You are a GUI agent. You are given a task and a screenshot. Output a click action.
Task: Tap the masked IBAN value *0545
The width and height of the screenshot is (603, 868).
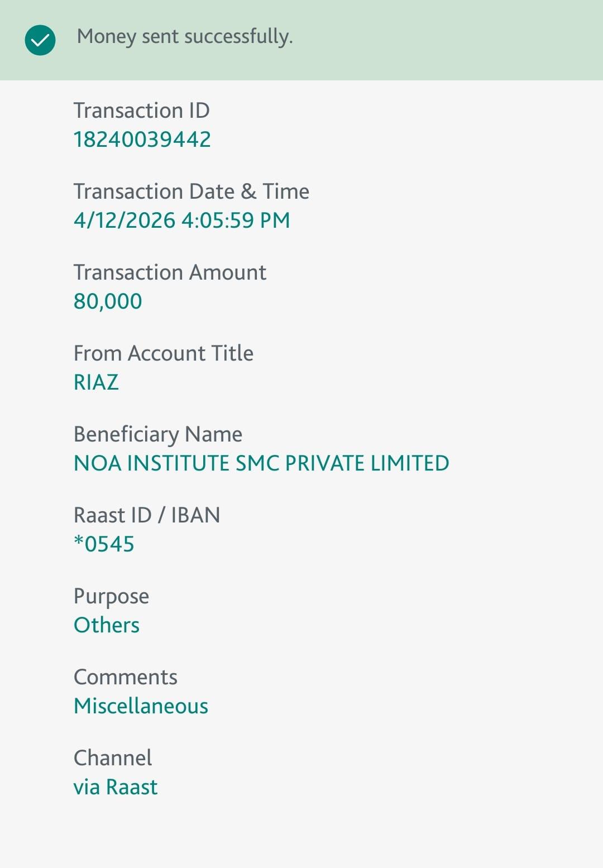[104, 544]
